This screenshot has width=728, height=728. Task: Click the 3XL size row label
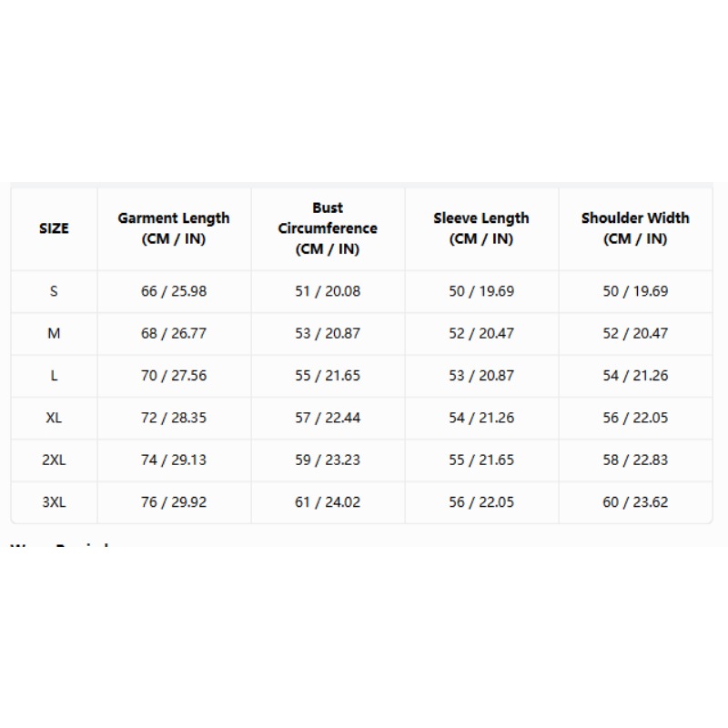pos(54,502)
